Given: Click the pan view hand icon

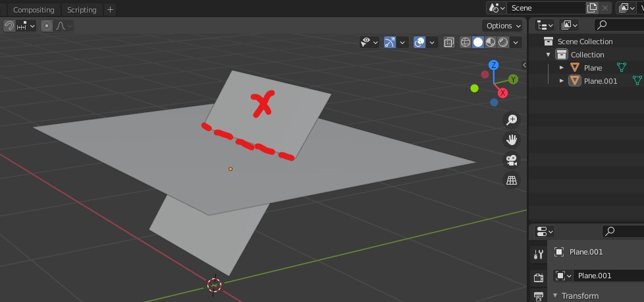Looking at the screenshot, I should click(511, 140).
